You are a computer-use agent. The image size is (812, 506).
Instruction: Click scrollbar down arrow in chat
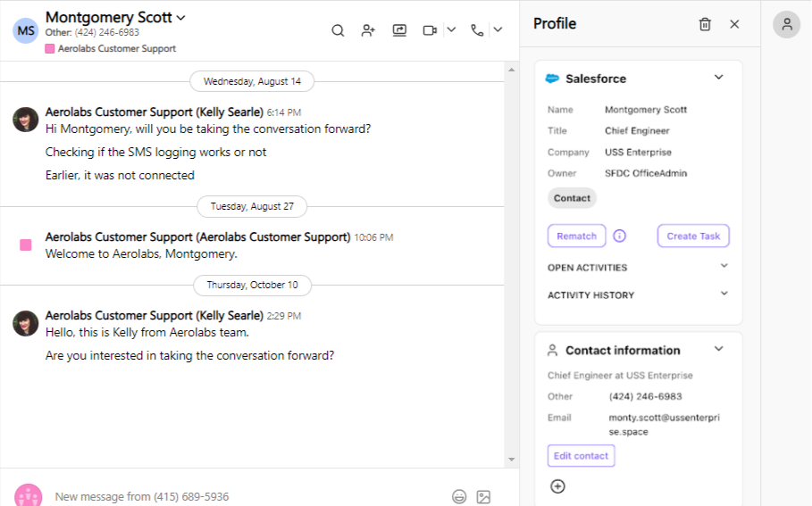click(512, 460)
